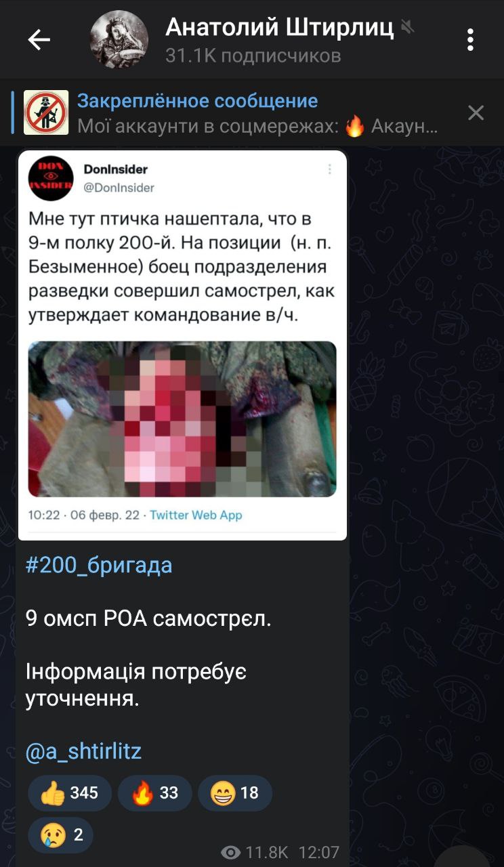This screenshot has width=504, height=867.
Task: Open the @a_shtirlitz mention link
Action: coord(83,752)
